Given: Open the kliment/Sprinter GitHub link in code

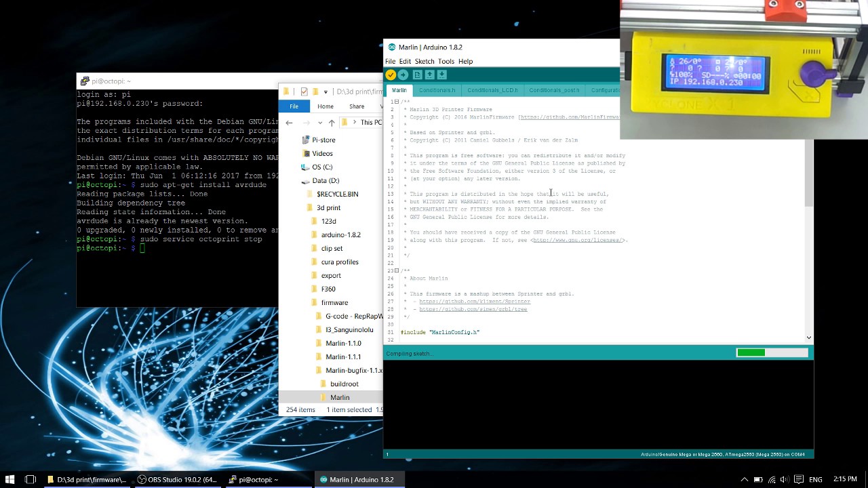Looking at the screenshot, I should 475,302.
